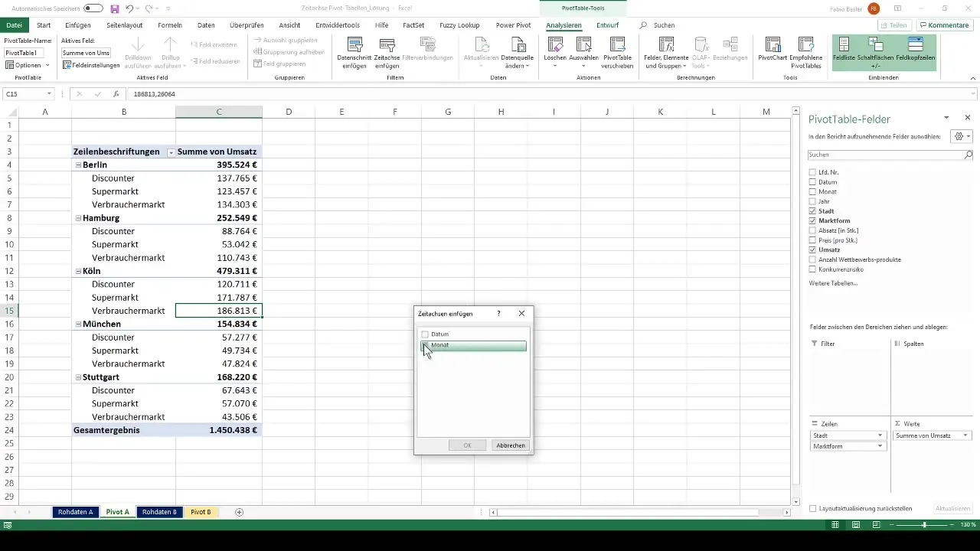980x551 pixels.
Task: Open Summe von Umsatz dropdown in Werte
Action: tap(965, 435)
